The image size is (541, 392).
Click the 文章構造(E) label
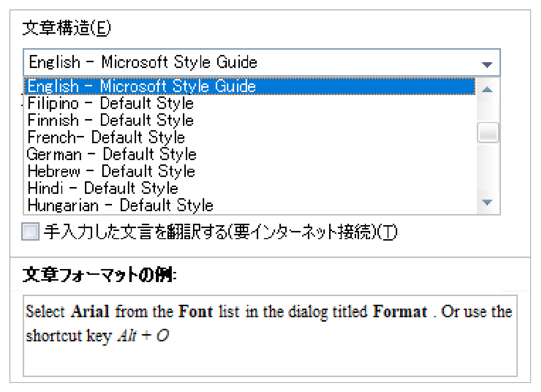coord(66,27)
